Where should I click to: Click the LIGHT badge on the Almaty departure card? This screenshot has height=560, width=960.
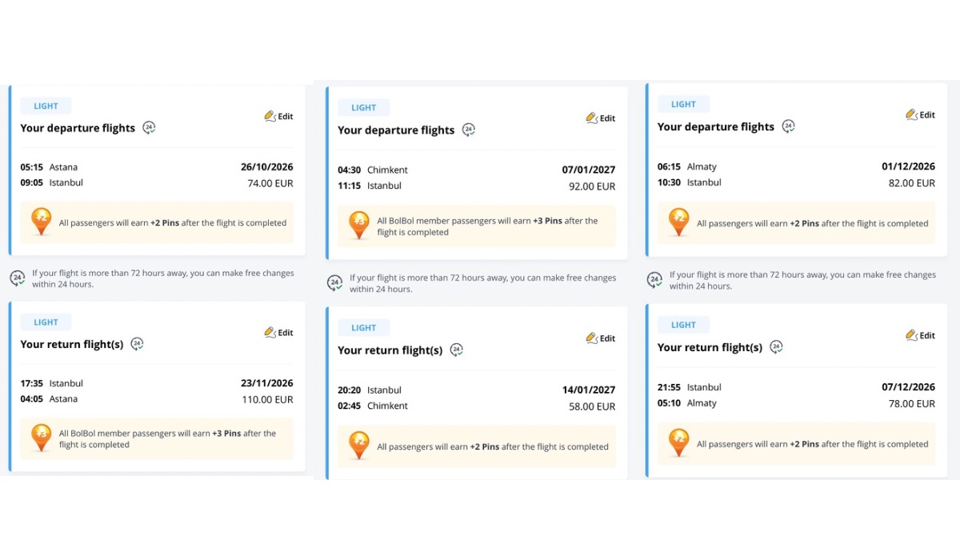tap(683, 104)
